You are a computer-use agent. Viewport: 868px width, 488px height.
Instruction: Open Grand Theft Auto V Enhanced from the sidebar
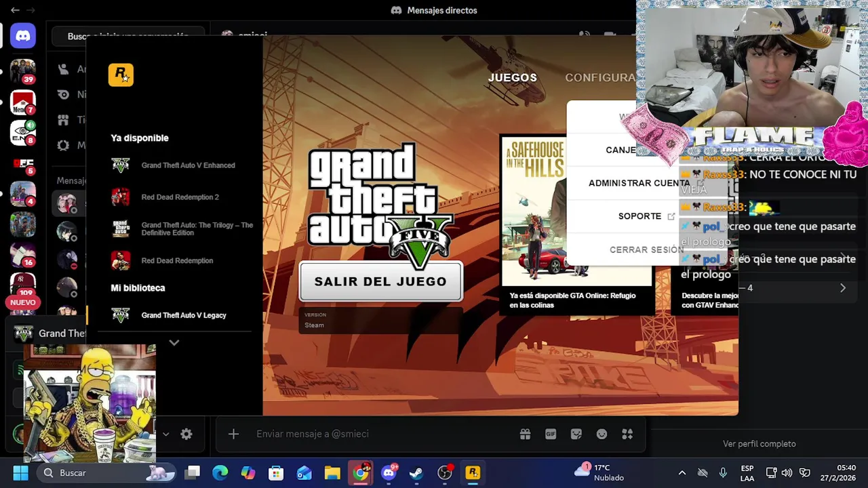tap(174, 165)
